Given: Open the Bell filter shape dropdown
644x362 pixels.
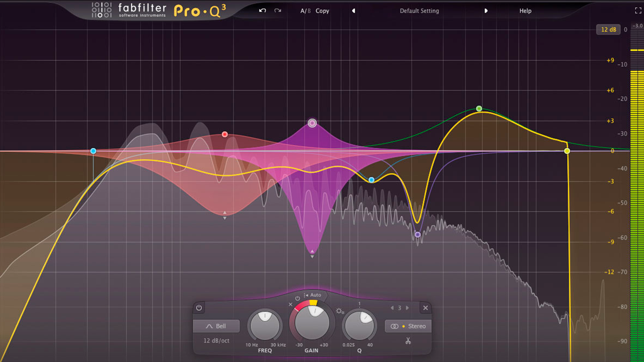Looking at the screenshot, I should pyautogui.click(x=216, y=326).
